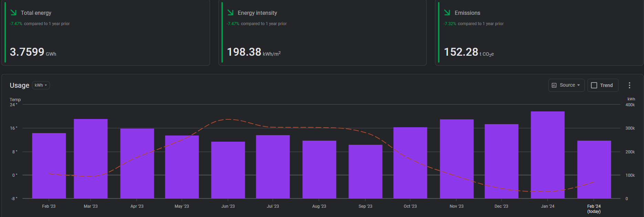The width and height of the screenshot is (644, 217).
Task: Click the Oct '23 axis label
Action: (410, 206)
